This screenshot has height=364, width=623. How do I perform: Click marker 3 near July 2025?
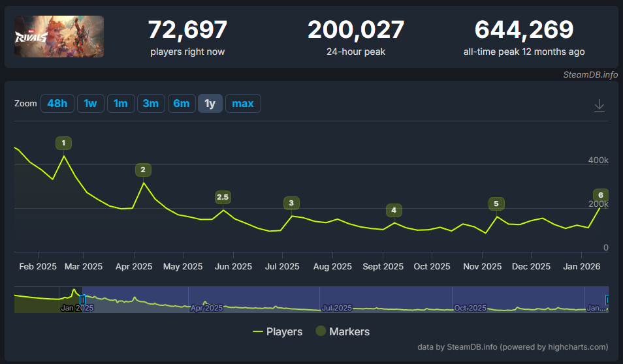pyautogui.click(x=291, y=203)
